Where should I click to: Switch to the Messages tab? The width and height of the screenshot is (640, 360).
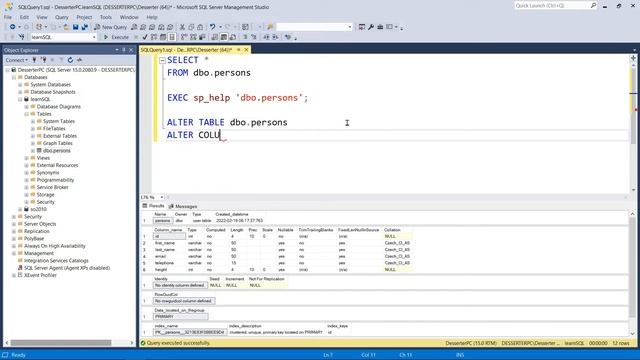tap(183, 207)
